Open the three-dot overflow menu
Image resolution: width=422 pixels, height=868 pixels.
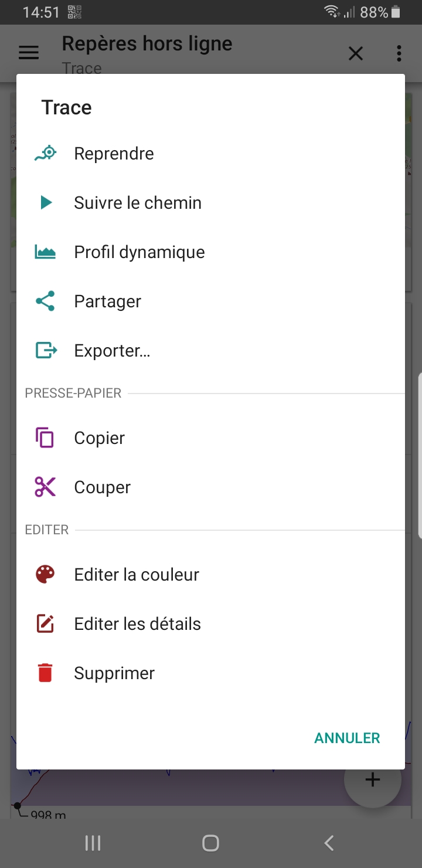point(399,53)
